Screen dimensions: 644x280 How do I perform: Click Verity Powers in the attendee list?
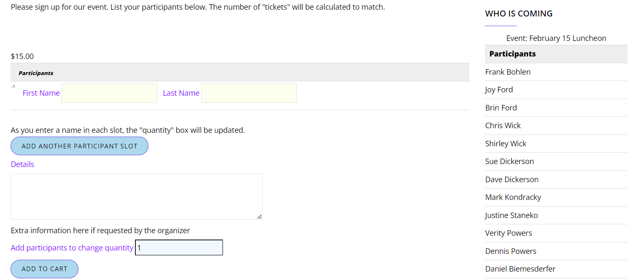tap(509, 233)
